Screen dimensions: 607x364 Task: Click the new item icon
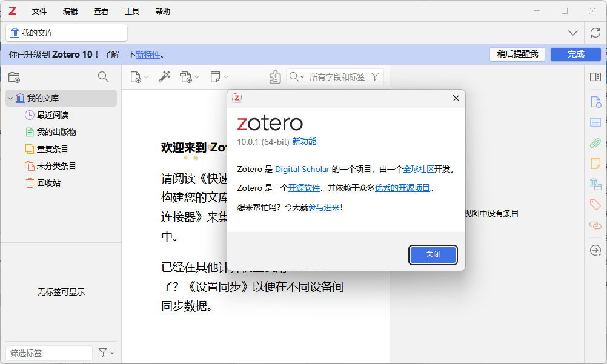(136, 77)
